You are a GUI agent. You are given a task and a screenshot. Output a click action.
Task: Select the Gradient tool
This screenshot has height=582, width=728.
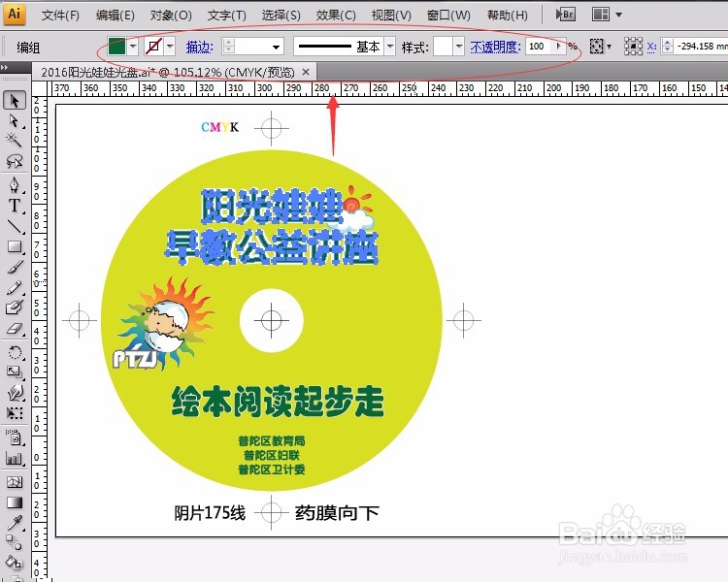click(x=15, y=502)
